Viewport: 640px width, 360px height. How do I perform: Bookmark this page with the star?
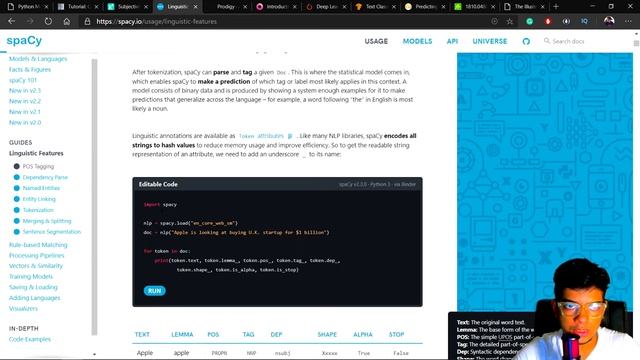510,21
